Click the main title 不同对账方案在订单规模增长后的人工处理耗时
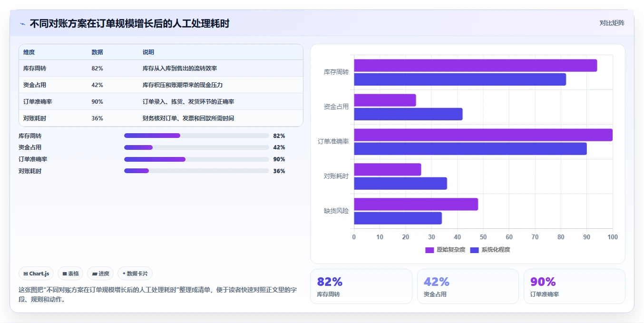Viewport: 644px width, 323px height. (x=129, y=23)
